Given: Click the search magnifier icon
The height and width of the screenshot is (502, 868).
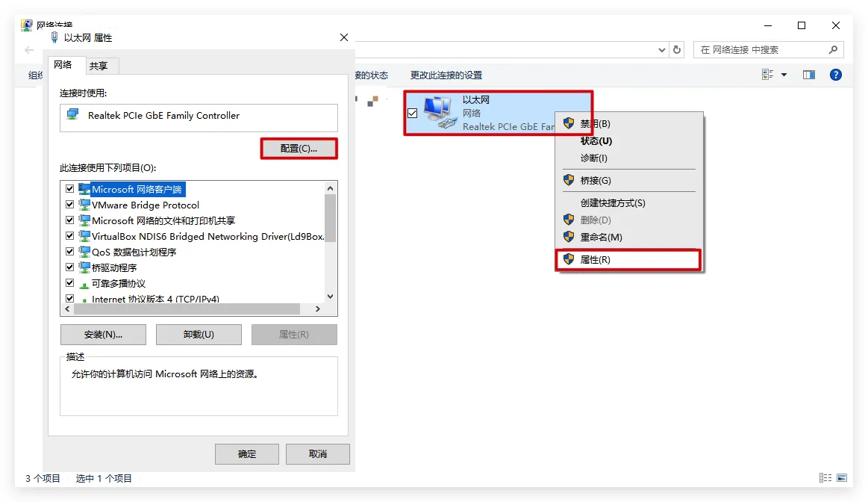Looking at the screenshot, I should point(834,50).
